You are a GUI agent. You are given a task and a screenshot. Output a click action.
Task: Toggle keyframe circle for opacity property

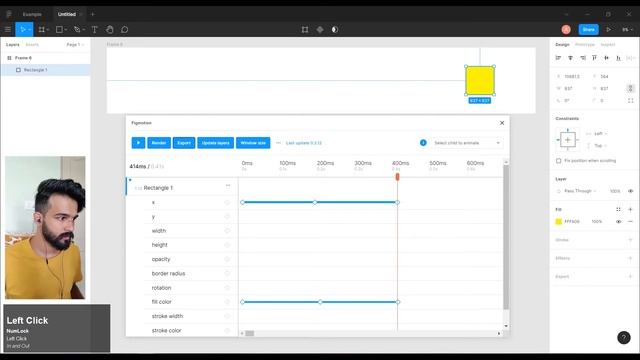[x=227, y=259]
